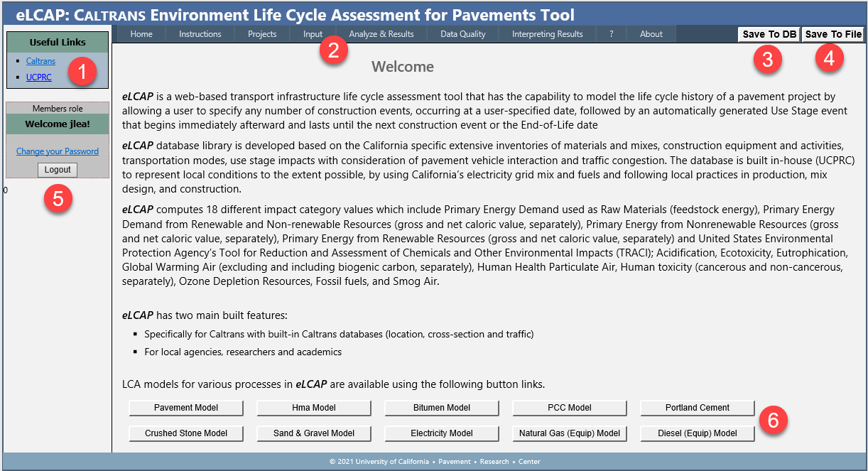Open the UCPRC link
868x471 pixels.
[38, 77]
